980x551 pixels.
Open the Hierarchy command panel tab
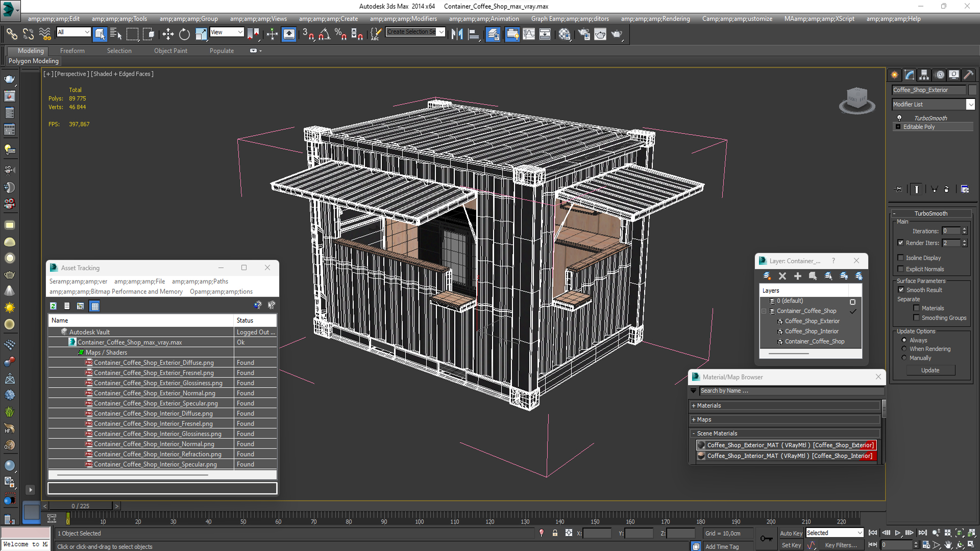924,75
